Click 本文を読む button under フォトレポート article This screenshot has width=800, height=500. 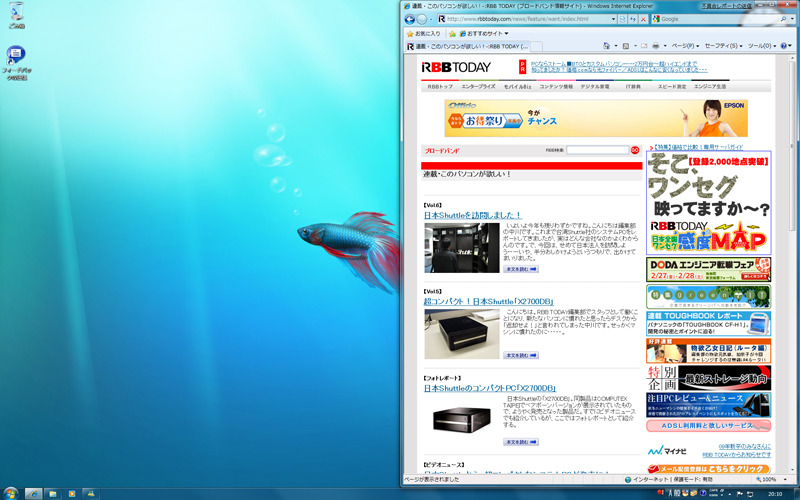tap(520, 442)
